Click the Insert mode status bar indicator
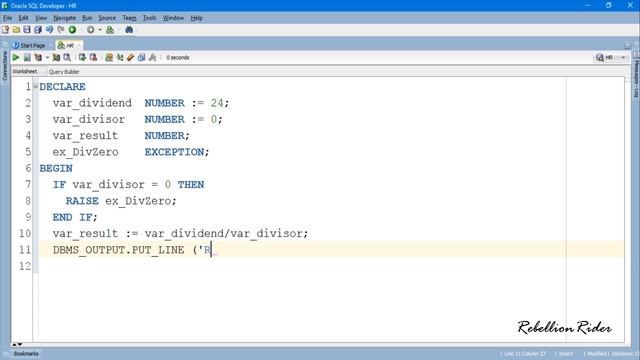The width and height of the screenshot is (640, 360). [566, 354]
